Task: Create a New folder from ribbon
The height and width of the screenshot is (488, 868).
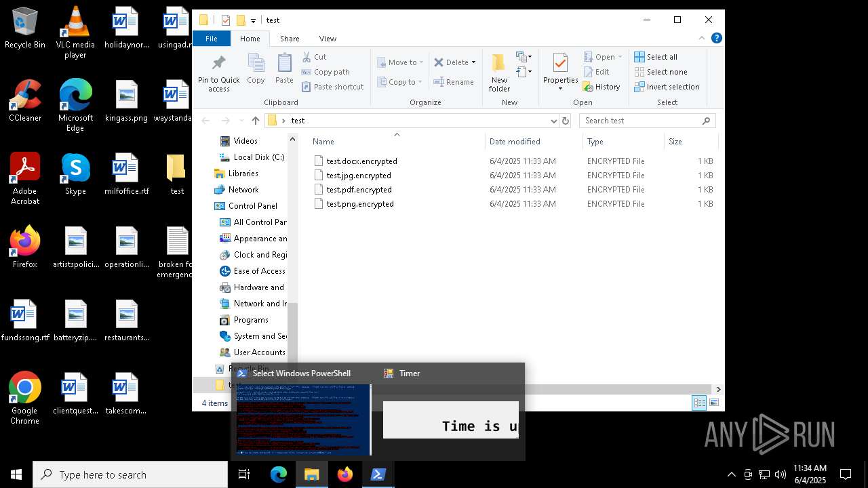Action: click(499, 72)
